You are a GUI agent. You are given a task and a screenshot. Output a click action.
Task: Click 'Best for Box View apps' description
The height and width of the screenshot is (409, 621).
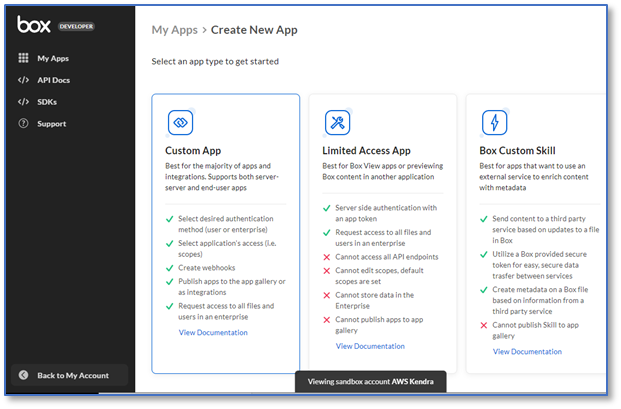[x=383, y=171]
